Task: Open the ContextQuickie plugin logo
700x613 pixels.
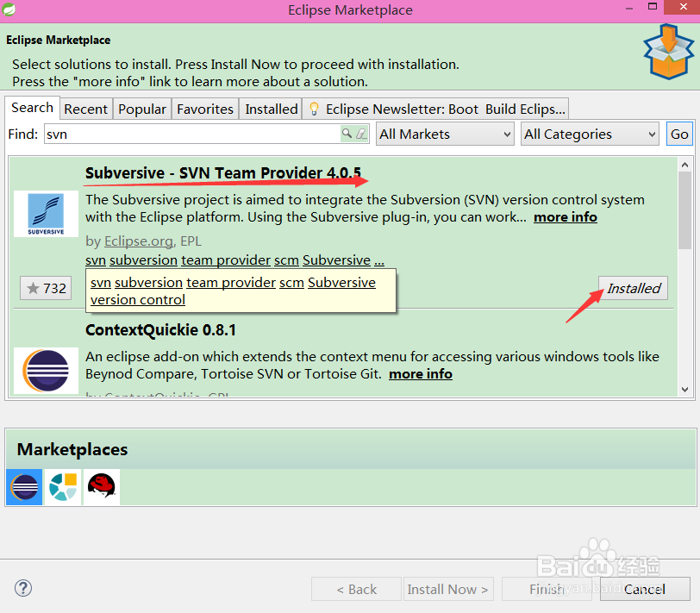Action: (x=46, y=371)
